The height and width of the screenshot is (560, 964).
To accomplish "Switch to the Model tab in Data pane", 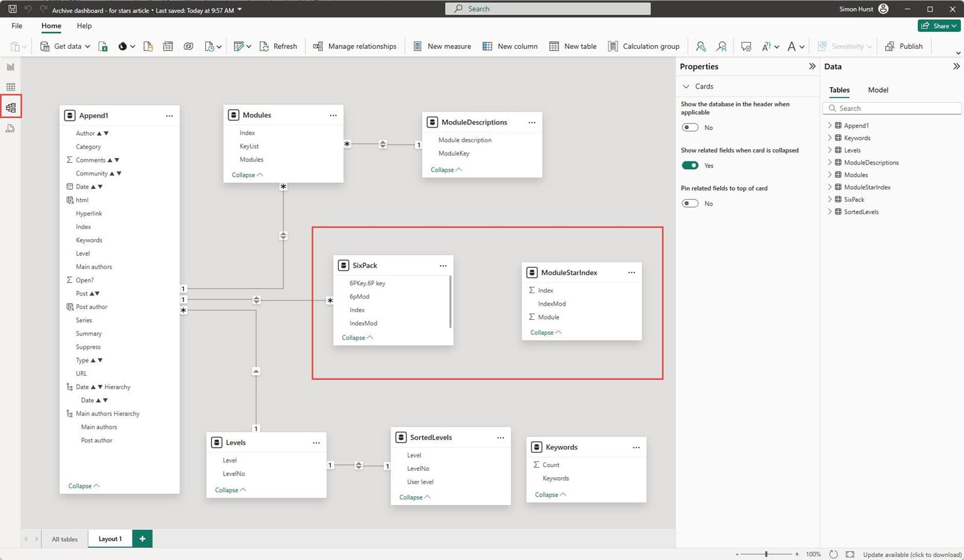I will [x=878, y=90].
